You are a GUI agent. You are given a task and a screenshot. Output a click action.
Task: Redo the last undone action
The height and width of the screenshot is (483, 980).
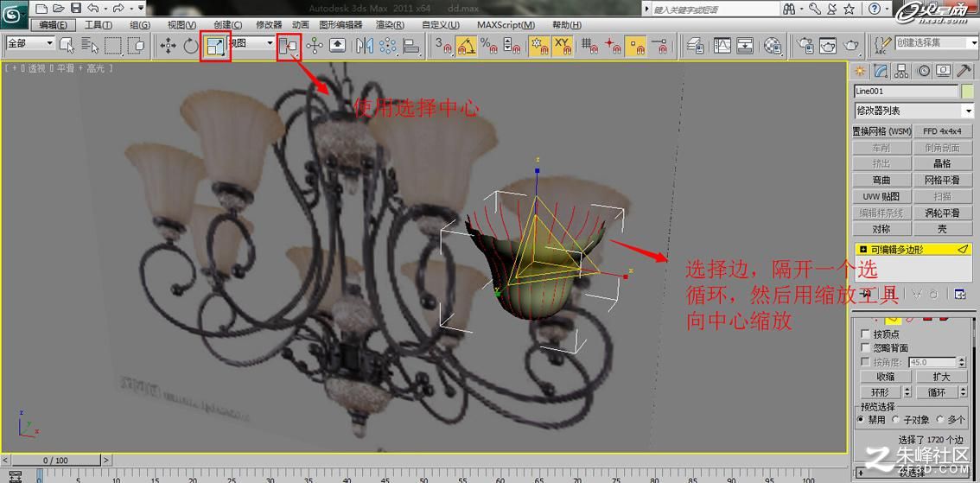click(x=118, y=9)
